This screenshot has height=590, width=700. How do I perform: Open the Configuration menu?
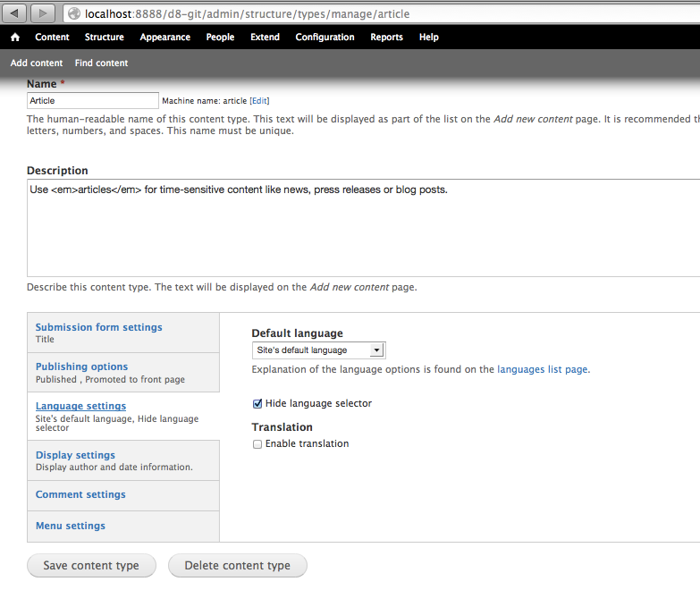[x=325, y=38]
